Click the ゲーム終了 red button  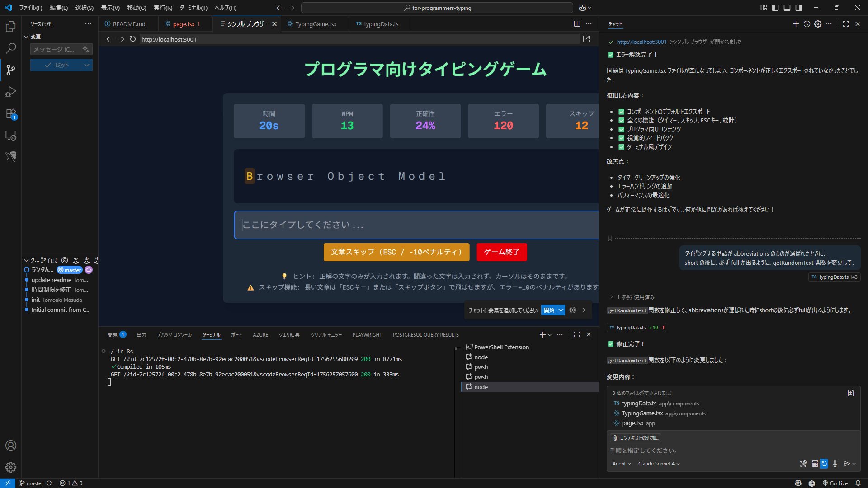pos(501,252)
